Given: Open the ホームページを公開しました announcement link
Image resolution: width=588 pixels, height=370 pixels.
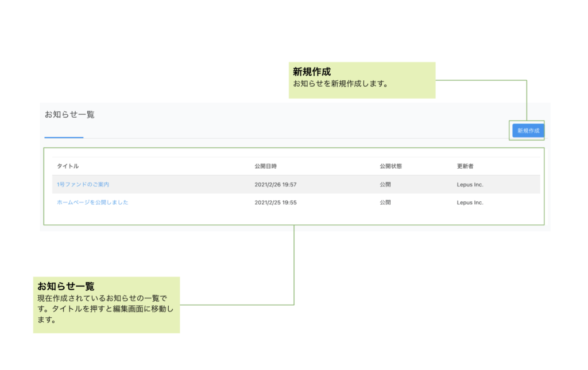Looking at the screenshot, I should (x=92, y=202).
